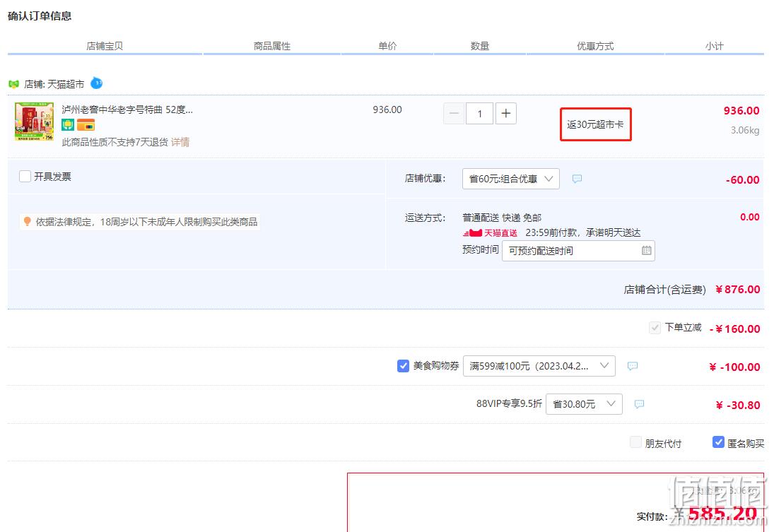The height and width of the screenshot is (532, 774).
Task: Click the weight text 3.06kg
Action: (745, 130)
